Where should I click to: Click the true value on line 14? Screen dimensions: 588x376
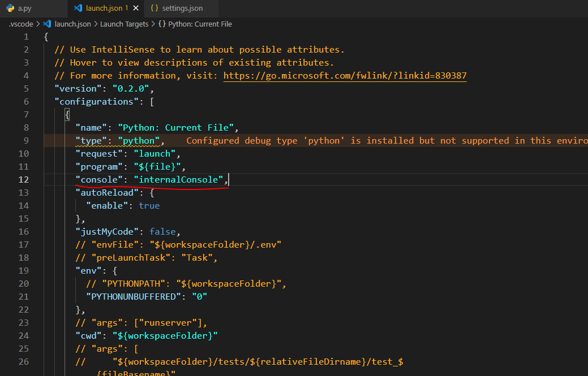(x=149, y=206)
